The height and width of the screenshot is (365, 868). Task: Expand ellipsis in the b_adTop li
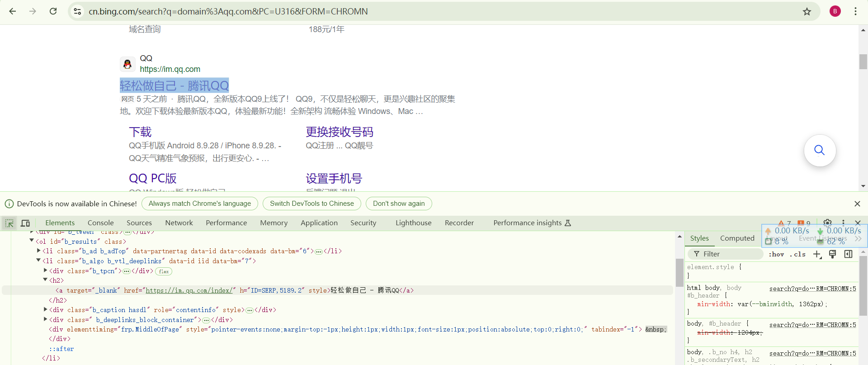coord(319,251)
